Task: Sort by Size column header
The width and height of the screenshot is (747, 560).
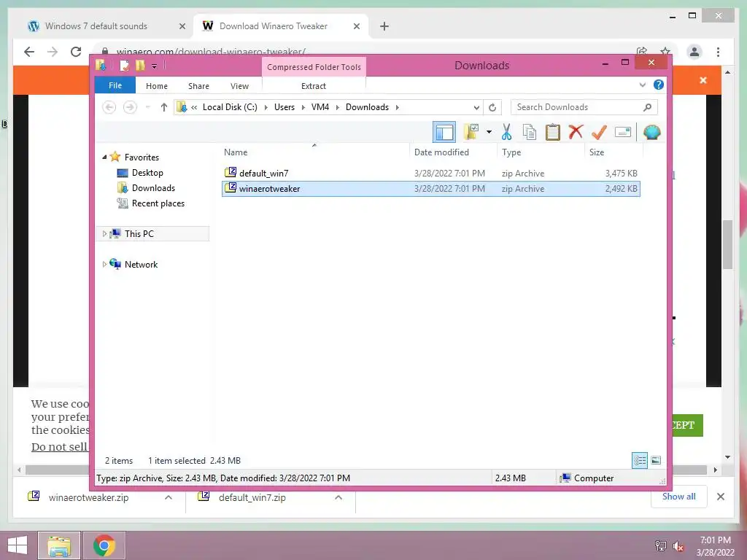Action: tap(614, 152)
